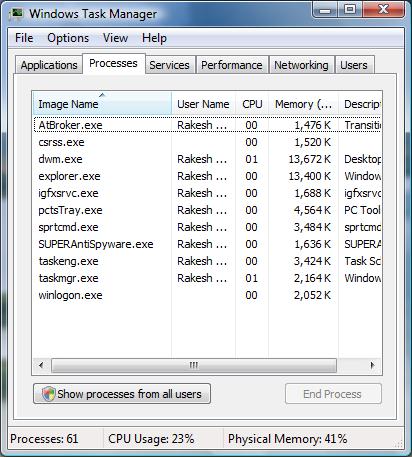Open the Help menu
The image size is (412, 457).
[x=154, y=38]
